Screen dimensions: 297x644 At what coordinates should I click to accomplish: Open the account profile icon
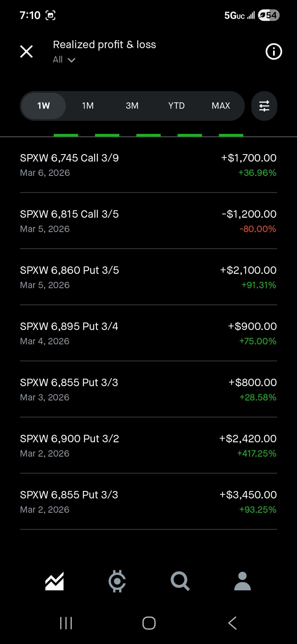tap(242, 581)
